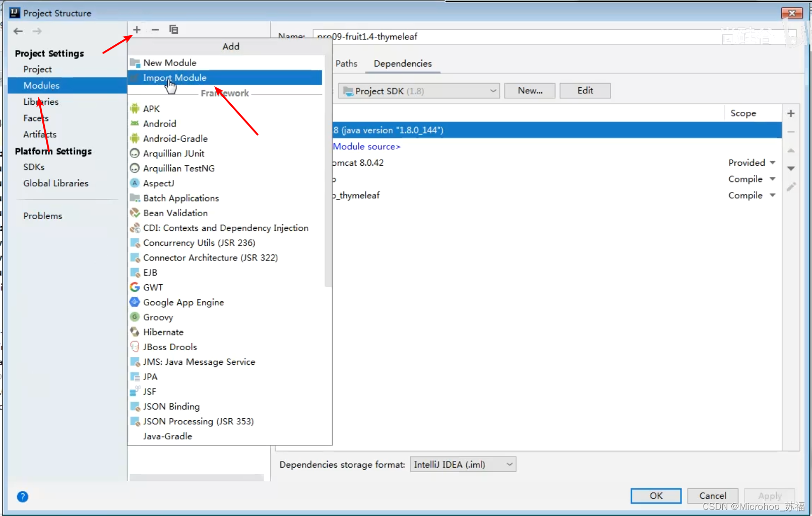Select Connector Architecture (JSR 322)

pos(225,257)
